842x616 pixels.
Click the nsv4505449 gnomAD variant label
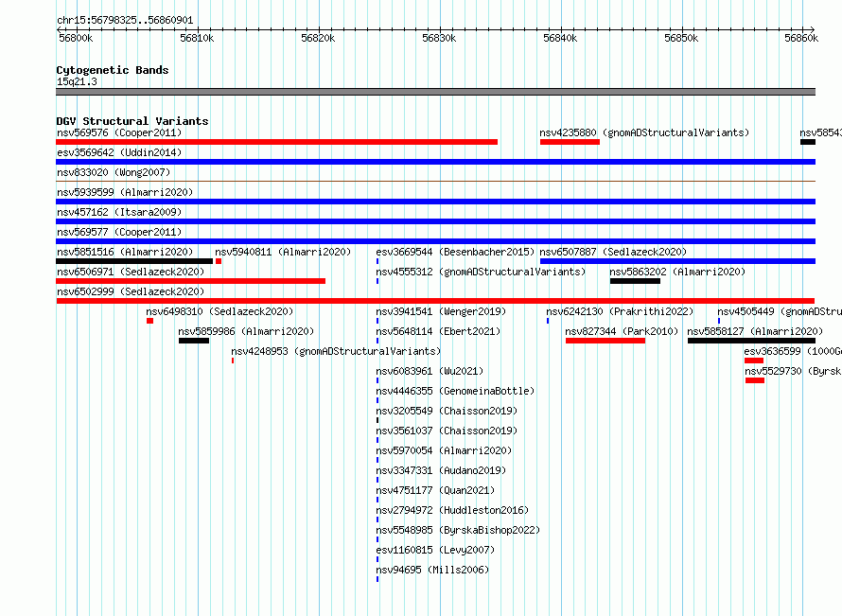780,311
